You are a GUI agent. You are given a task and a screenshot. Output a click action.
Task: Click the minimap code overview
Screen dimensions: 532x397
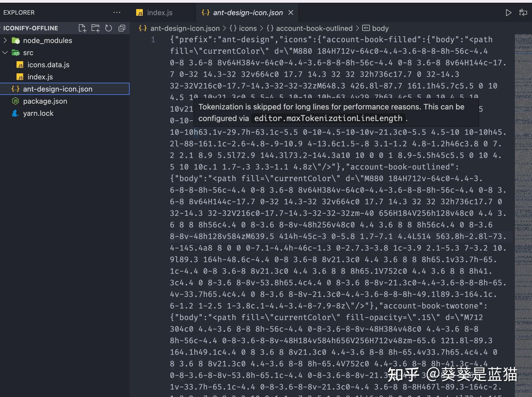[523, 193]
